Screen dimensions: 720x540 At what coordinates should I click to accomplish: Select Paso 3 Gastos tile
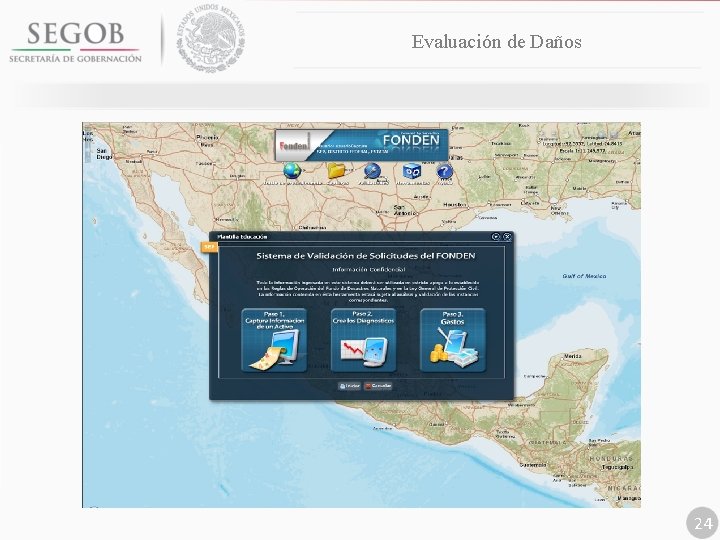[x=453, y=340]
